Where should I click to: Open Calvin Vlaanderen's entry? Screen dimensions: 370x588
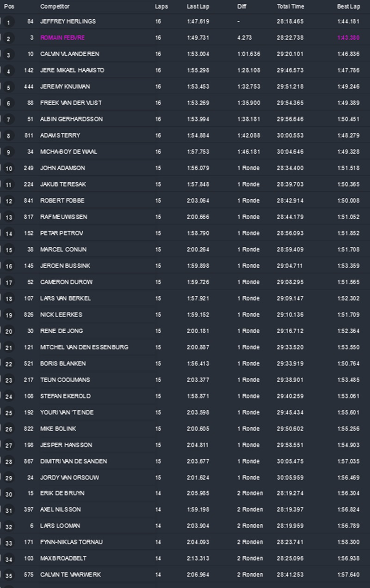69,54
